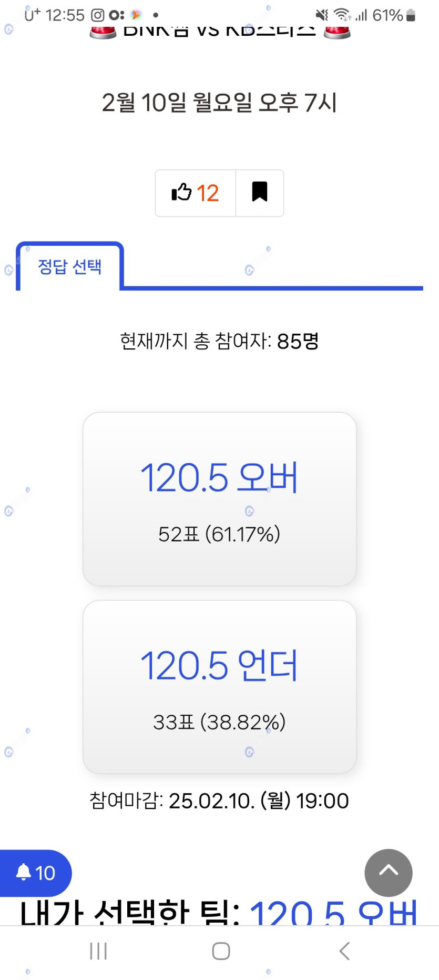Viewport: 439px width, 980px height.
Task: Tap the muted sound status icon
Action: [x=321, y=15]
